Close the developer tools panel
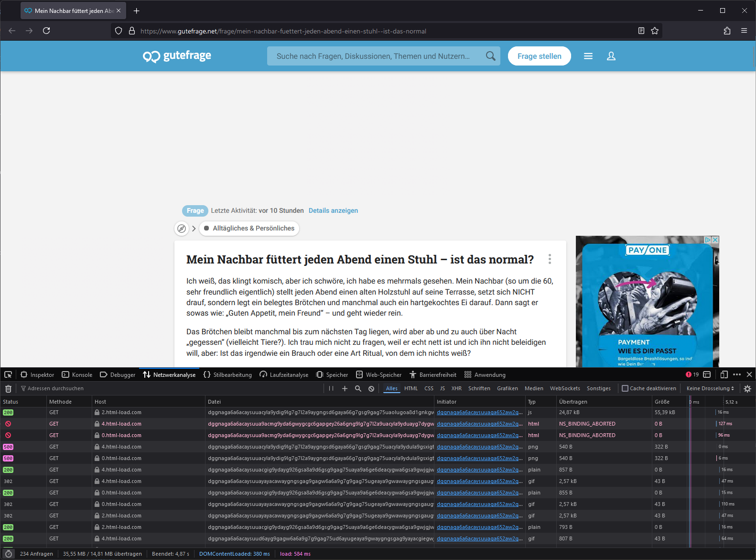756x560 pixels. 749,374
